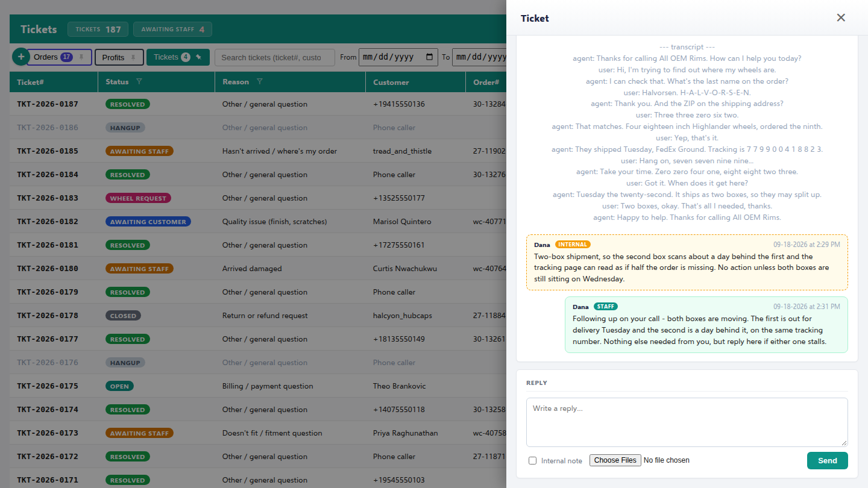The image size is (868, 488).
Task: Focus the Write a reply text area
Action: tap(687, 422)
